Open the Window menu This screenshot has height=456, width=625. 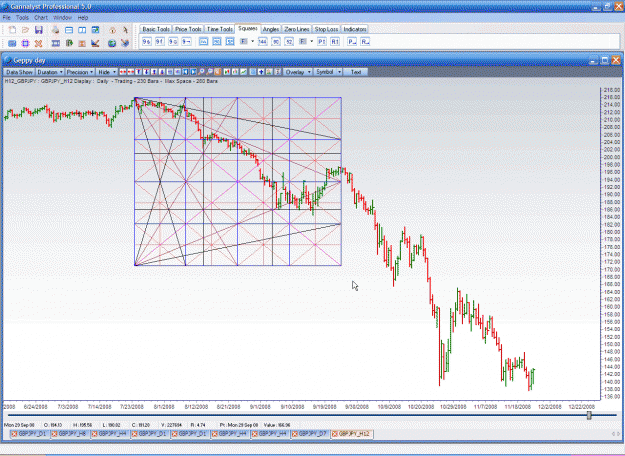[63, 18]
